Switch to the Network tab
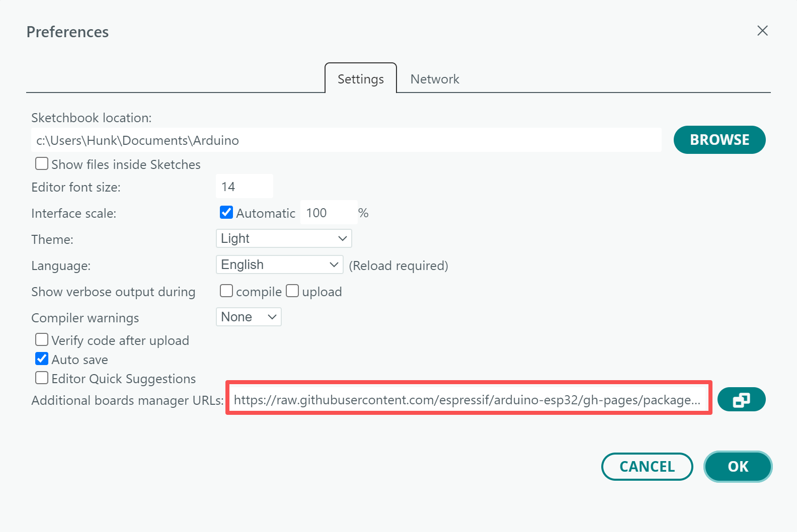Image resolution: width=797 pixels, height=532 pixels. [435, 79]
